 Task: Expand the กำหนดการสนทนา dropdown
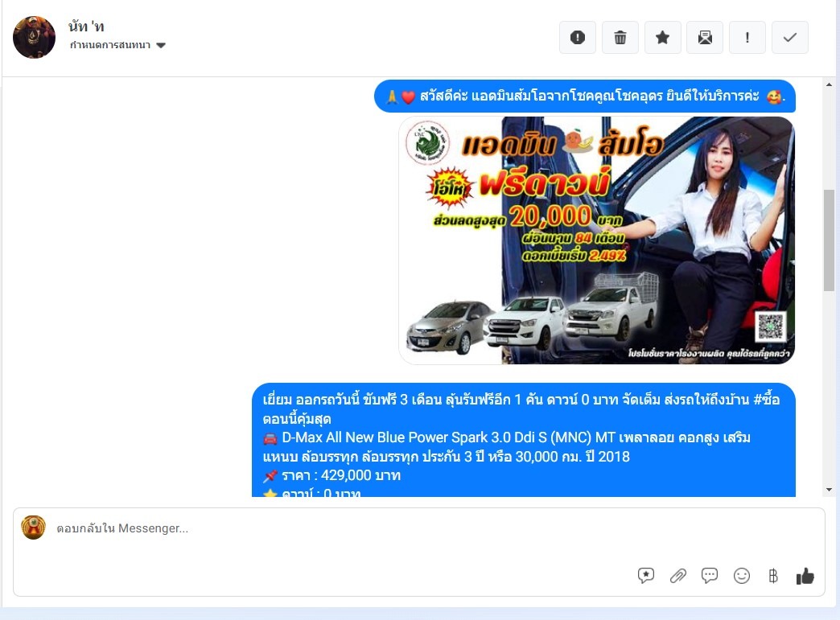117,45
